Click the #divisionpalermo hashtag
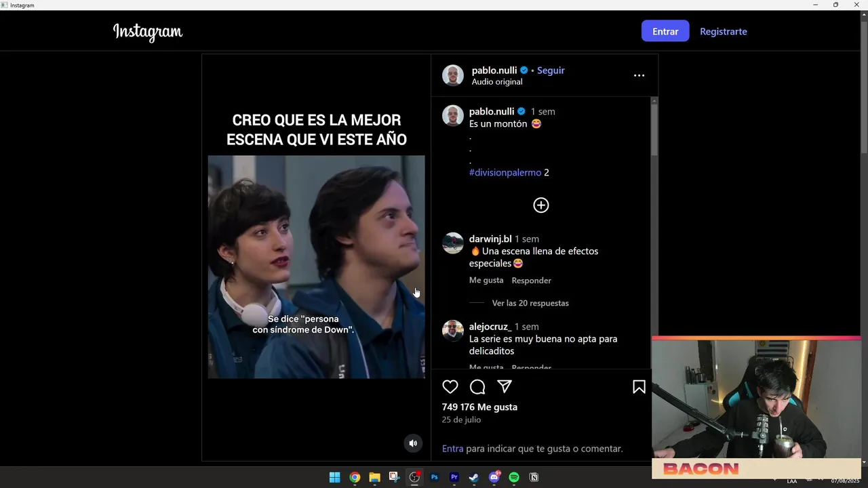 pyautogui.click(x=505, y=172)
